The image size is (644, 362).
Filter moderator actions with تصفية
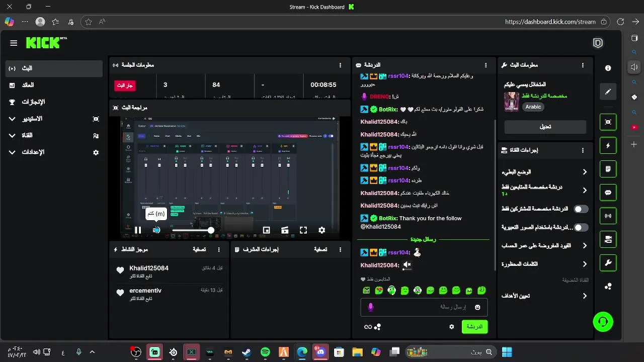point(321,249)
